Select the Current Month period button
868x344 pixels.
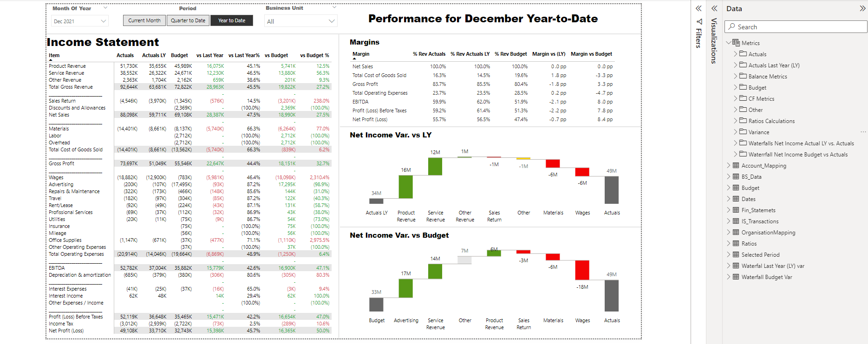pos(144,20)
